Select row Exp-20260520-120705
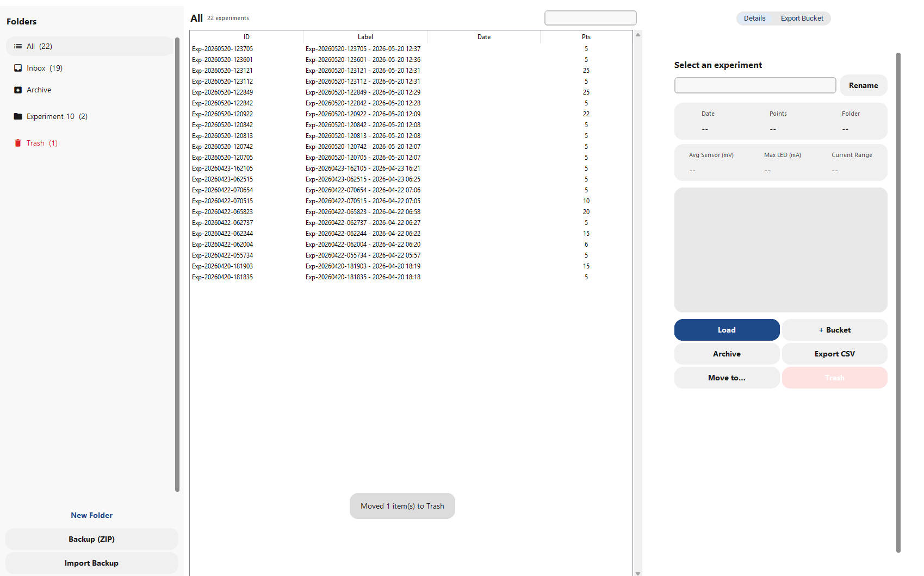 tap(411, 158)
